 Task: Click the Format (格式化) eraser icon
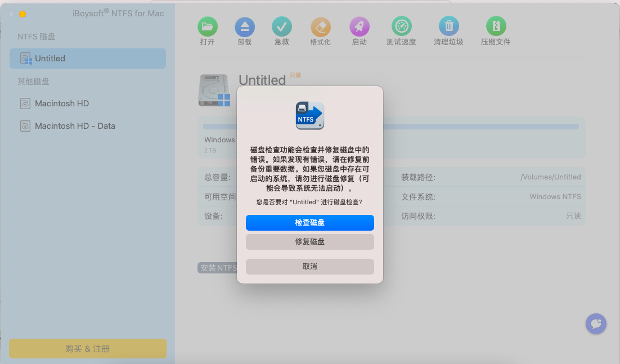pos(320,26)
